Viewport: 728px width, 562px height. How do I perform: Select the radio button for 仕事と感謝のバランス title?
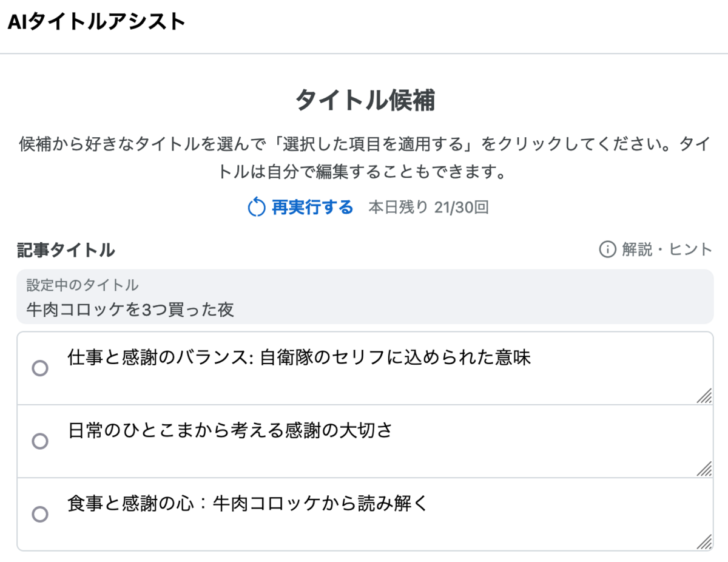40,368
